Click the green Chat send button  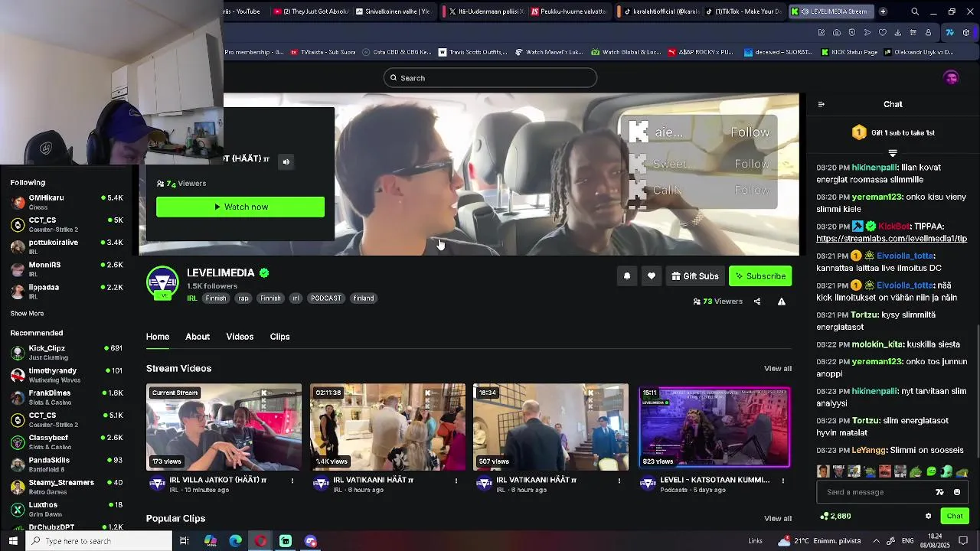coord(955,516)
